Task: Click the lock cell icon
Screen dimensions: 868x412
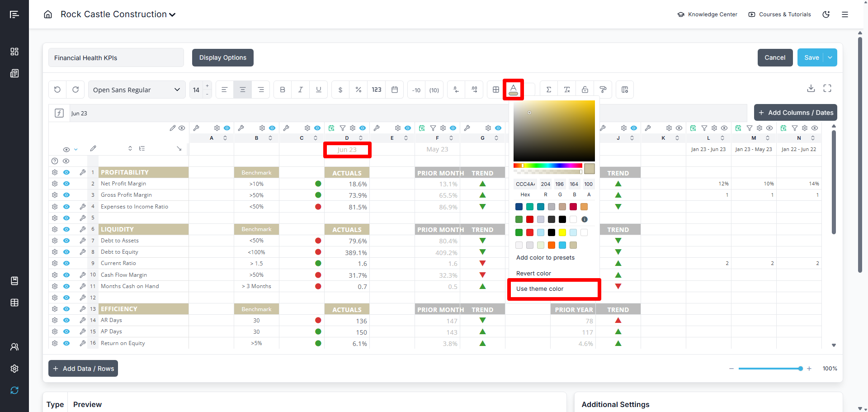Action: [x=585, y=90]
